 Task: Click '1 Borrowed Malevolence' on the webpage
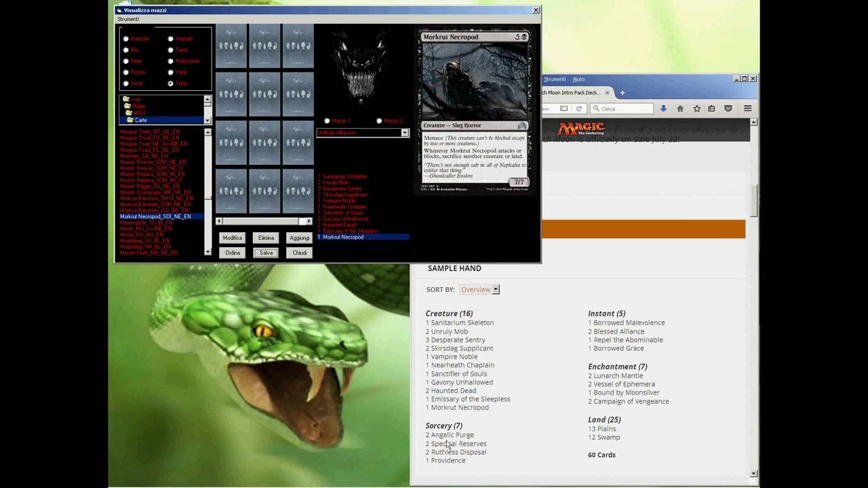point(627,323)
